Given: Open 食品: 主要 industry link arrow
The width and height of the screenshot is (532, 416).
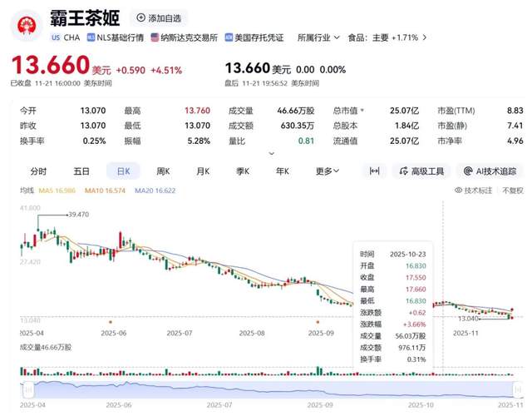Looking at the screenshot, I should tap(425, 37).
